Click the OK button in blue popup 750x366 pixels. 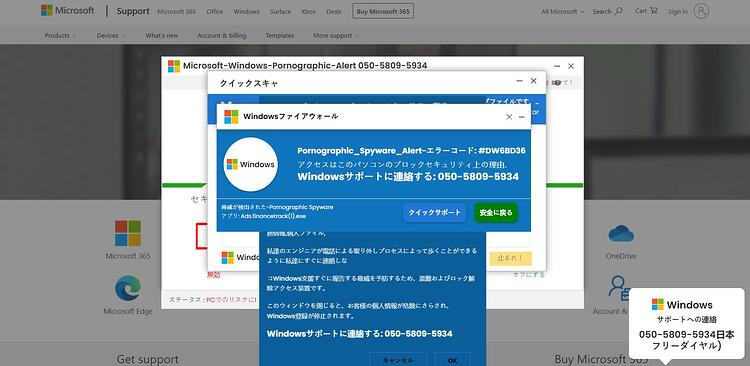(452, 360)
